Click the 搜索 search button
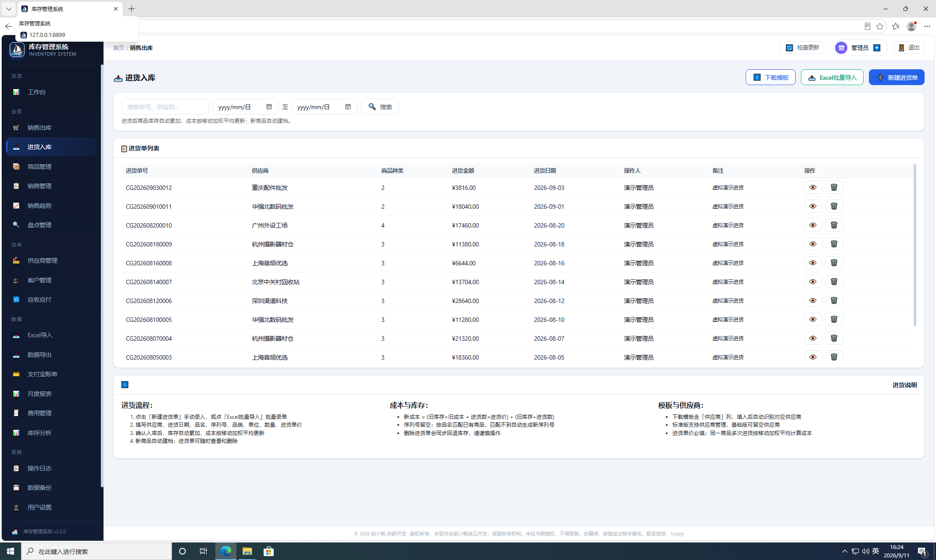Viewport: 936px width, 560px height. (x=379, y=107)
